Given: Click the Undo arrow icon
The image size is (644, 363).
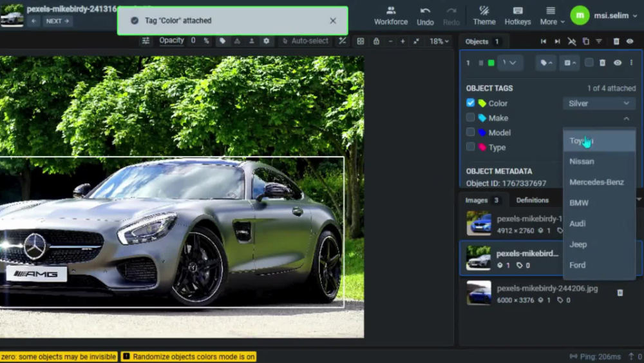Looking at the screenshot, I should pos(425,10).
